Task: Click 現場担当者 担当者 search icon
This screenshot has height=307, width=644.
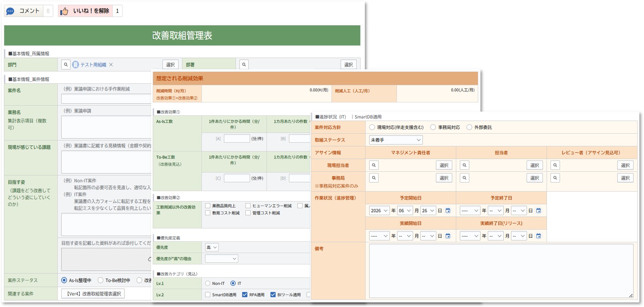Action: [464, 165]
